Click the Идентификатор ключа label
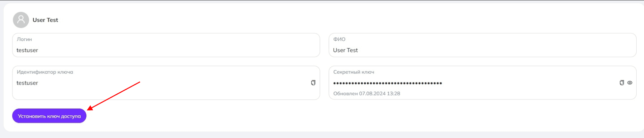Viewport: 644px width, 138px height. pos(45,72)
